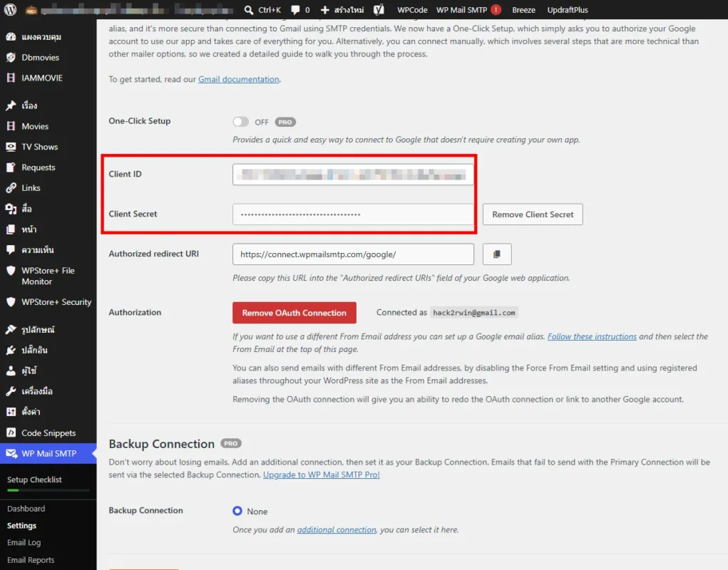Click the comments icon in sidebar
The height and width of the screenshot is (570, 728).
pos(11,249)
